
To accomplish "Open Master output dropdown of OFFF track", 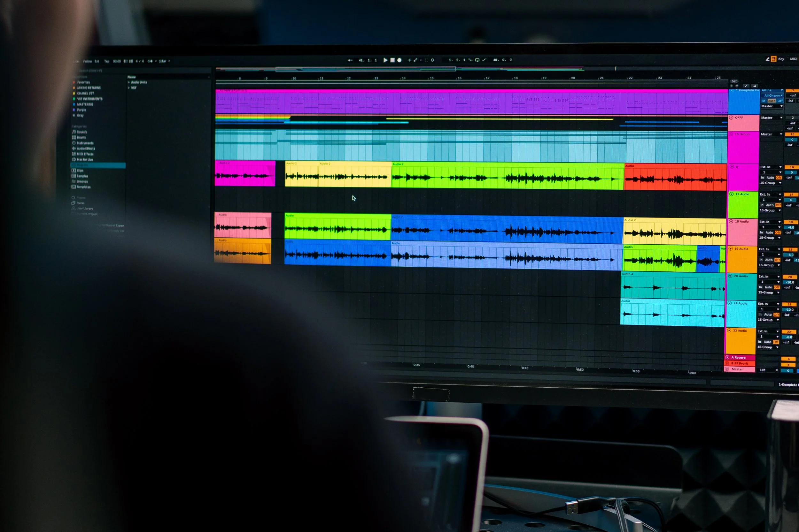I will [x=772, y=118].
